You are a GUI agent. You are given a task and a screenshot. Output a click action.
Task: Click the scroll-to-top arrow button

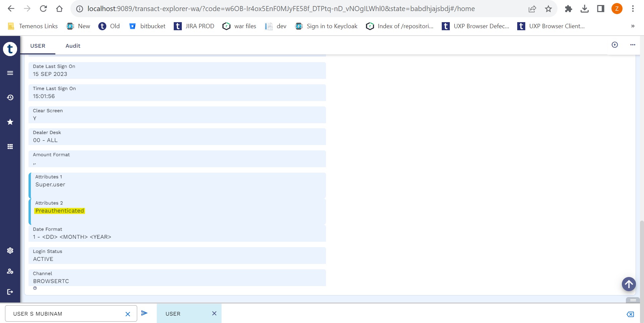pos(629,284)
